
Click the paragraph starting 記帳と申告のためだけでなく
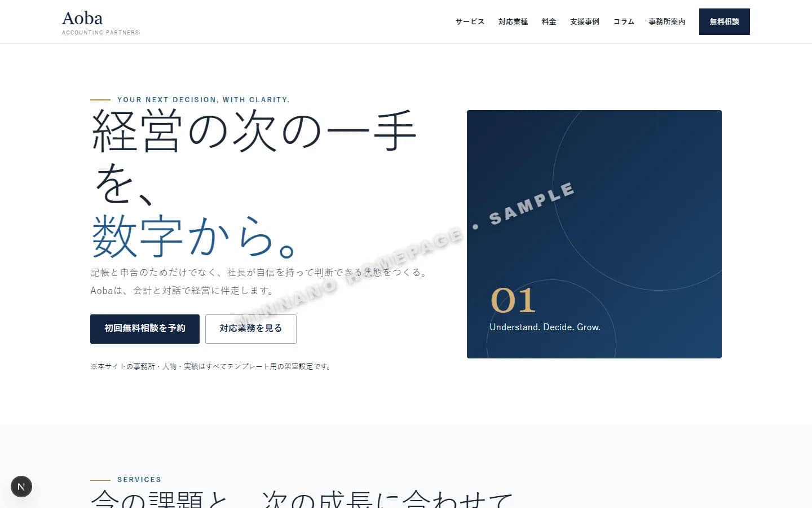pos(260,281)
